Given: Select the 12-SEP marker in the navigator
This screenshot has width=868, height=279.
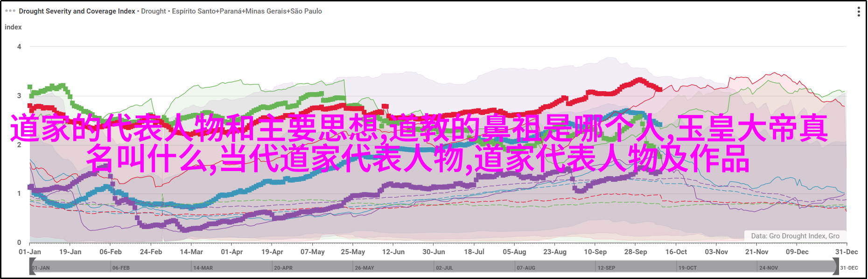Looking at the screenshot, I should click(x=607, y=268).
